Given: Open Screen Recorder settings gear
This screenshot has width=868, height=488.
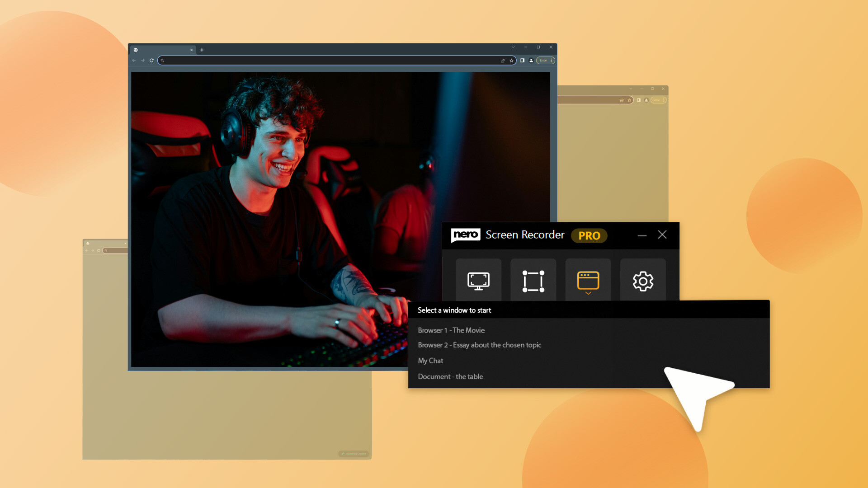Looking at the screenshot, I should pyautogui.click(x=642, y=280).
